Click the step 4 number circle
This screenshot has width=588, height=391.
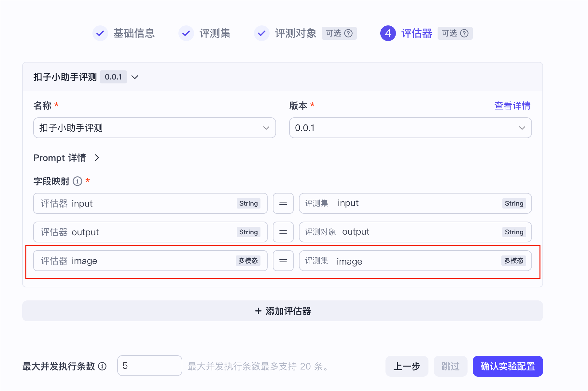pyautogui.click(x=388, y=33)
